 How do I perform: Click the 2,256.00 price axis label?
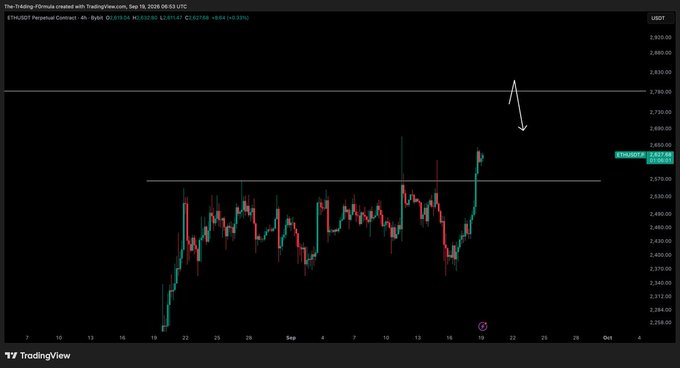click(x=660, y=323)
